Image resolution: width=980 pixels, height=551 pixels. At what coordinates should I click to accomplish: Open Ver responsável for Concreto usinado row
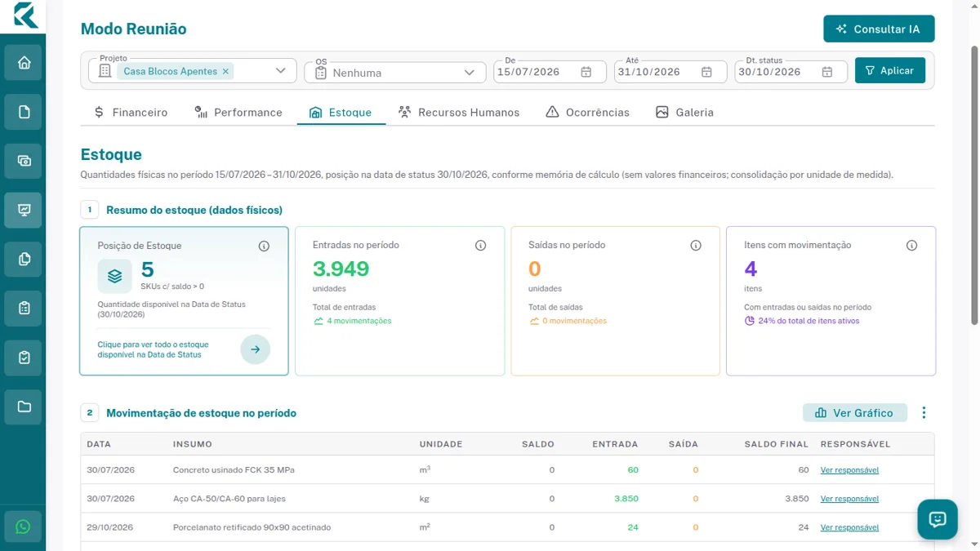849,470
